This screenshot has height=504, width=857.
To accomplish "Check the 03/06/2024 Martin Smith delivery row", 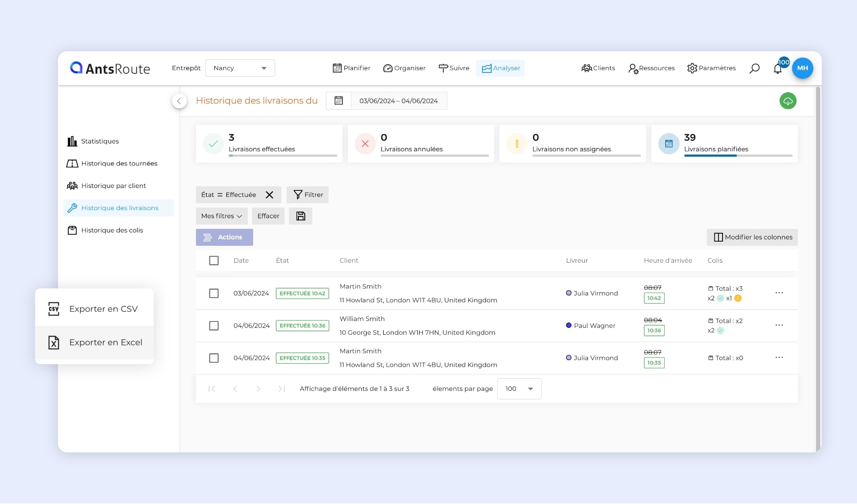I will tap(214, 294).
